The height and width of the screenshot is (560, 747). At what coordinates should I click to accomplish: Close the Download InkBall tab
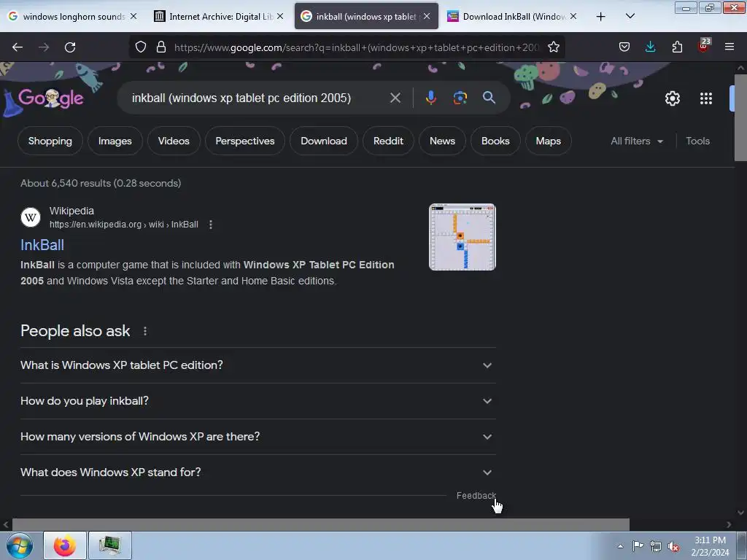[573, 16]
